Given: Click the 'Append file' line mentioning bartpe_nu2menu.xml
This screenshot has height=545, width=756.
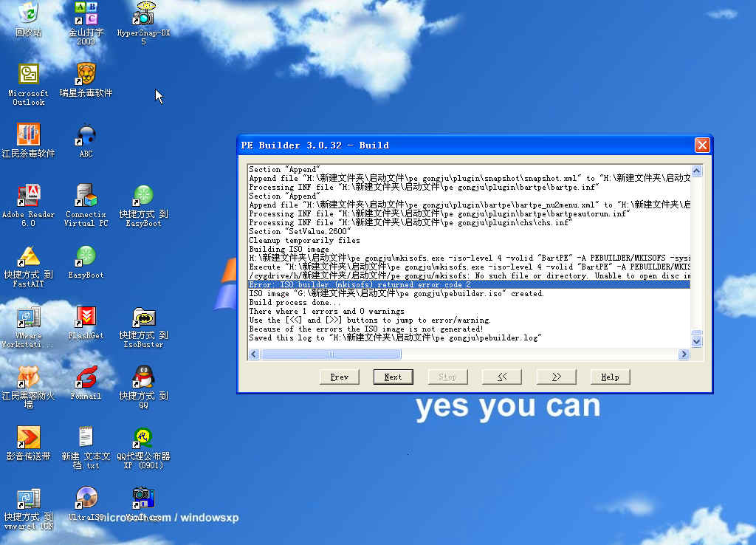Looking at the screenshot, I should pyautogui.click(x=469, y=205).
